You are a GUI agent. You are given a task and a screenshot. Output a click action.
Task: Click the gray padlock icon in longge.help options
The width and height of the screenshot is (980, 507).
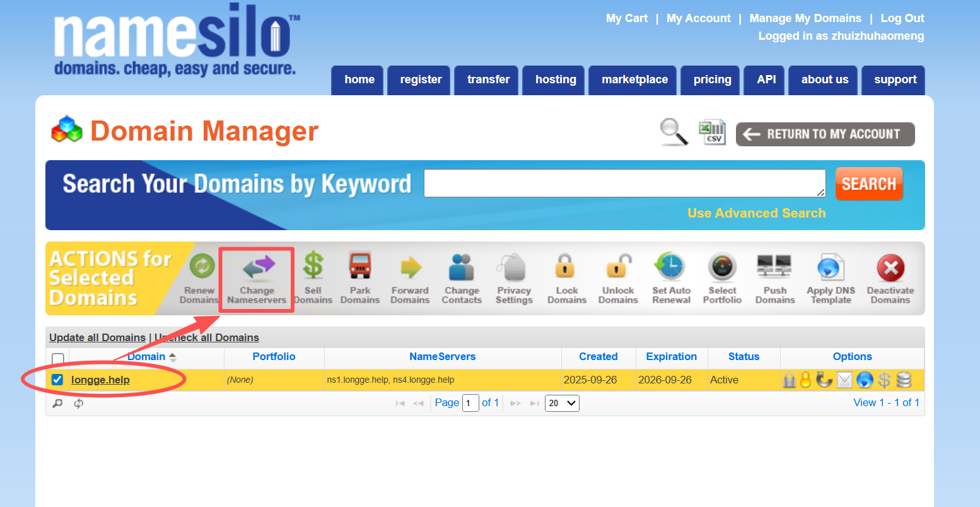click(789, 380)
